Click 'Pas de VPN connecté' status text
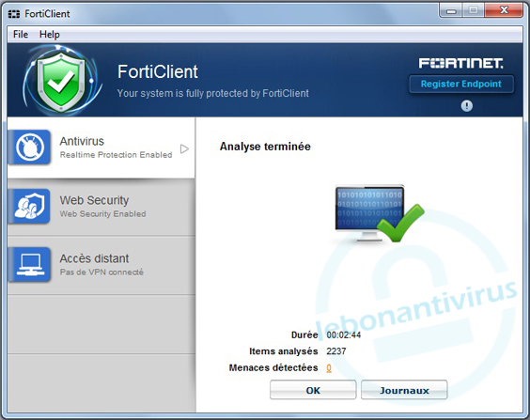Image resolution: width=530 pixels, height=420 pixels. click(101, 272)
